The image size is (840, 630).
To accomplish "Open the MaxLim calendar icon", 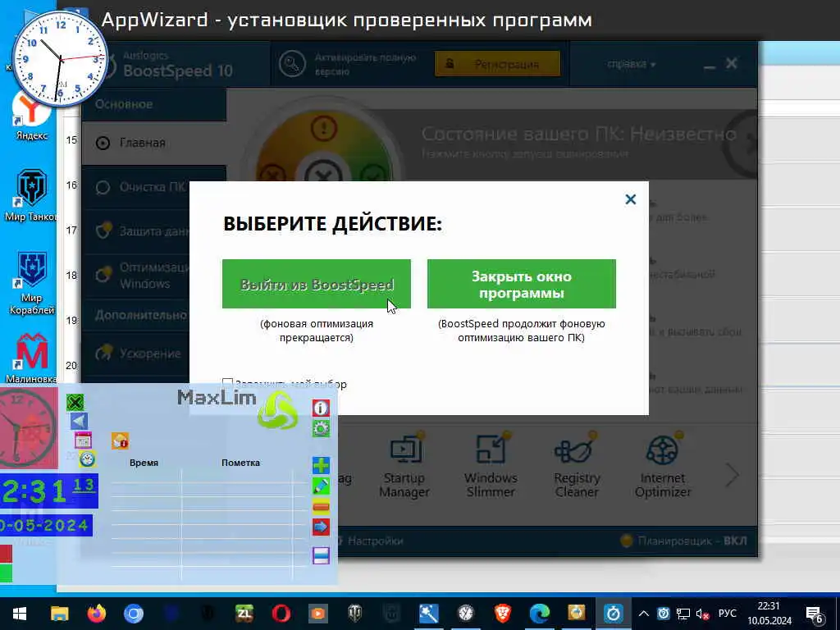I will click(x=83, y=441).
